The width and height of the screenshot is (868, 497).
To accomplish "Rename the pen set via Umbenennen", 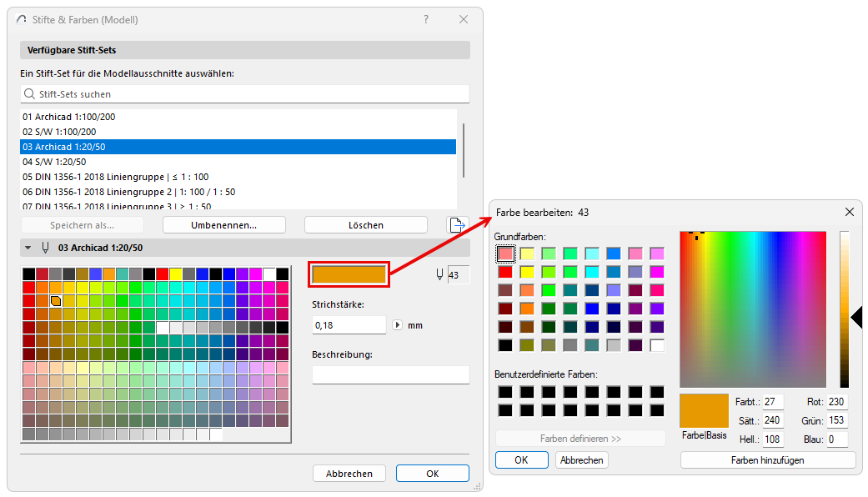I will click(227, 224).
